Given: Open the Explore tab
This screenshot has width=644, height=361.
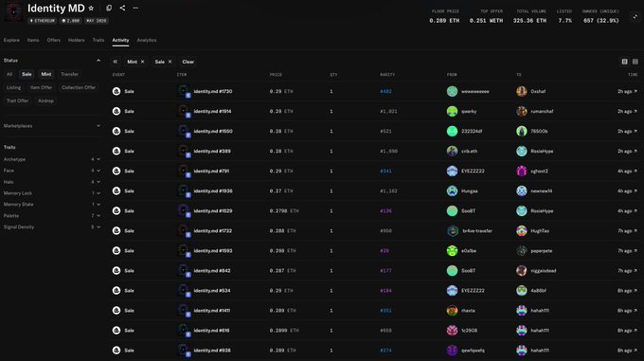Looking at the screenshot, I should [x=11, y=40].
